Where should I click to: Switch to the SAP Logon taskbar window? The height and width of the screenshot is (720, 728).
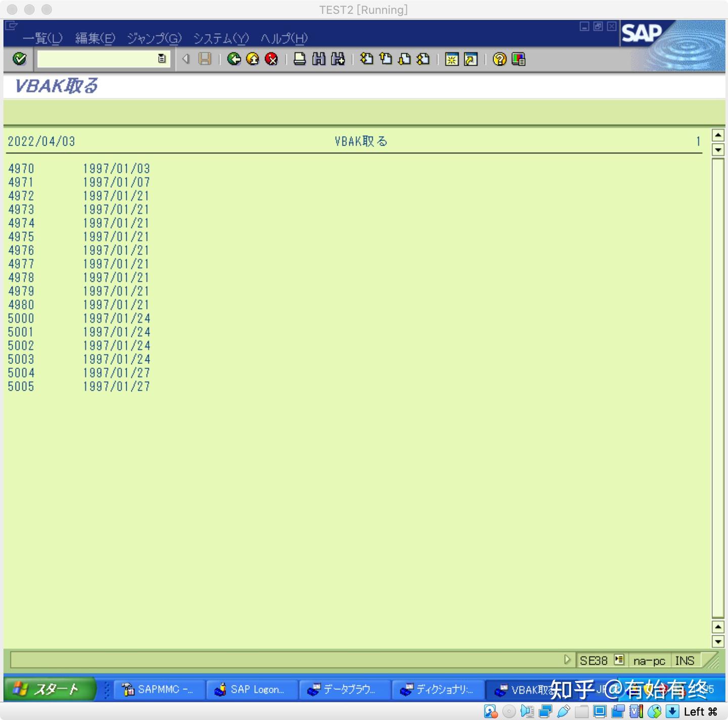coord(252,690)
